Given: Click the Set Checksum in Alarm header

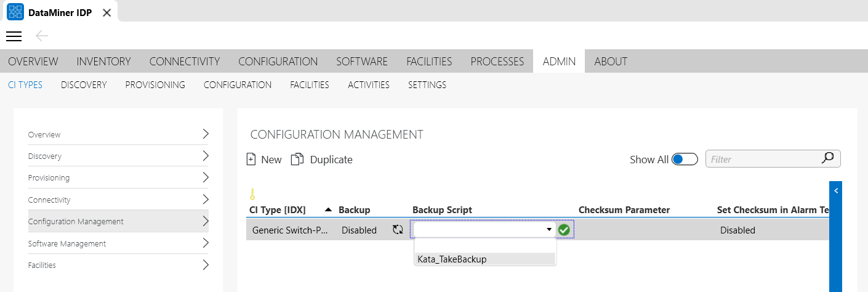Looking at the screenshot, I should pyautogui.click(x=773, y=209).
